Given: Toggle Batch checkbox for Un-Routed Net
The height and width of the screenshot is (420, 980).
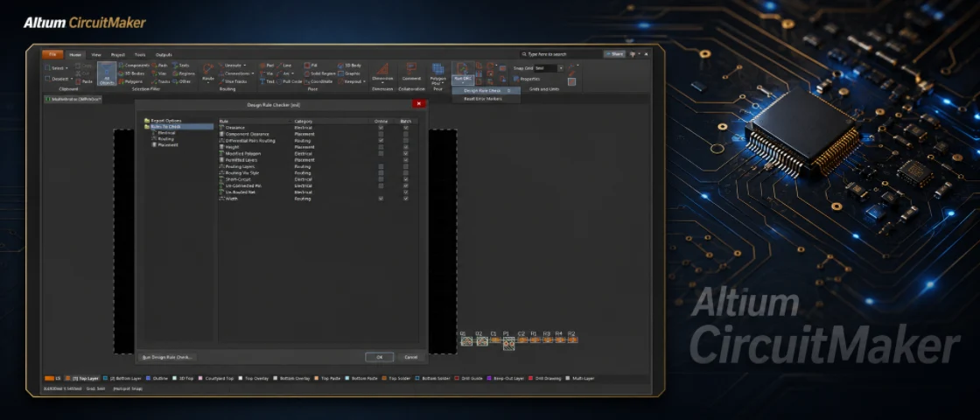Looking at the screenshot, I should tap(406, 192).
